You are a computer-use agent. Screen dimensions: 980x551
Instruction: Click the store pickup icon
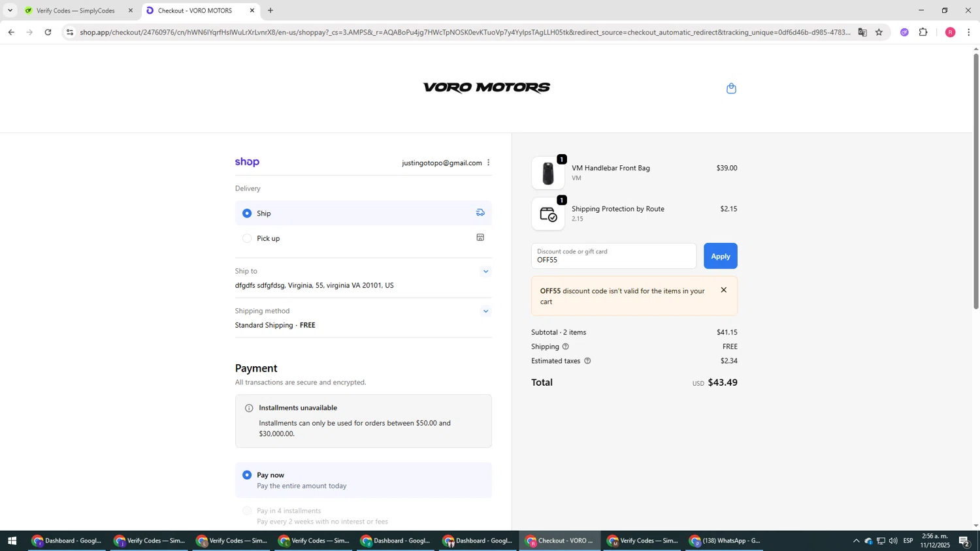click(x=480, y=238)
